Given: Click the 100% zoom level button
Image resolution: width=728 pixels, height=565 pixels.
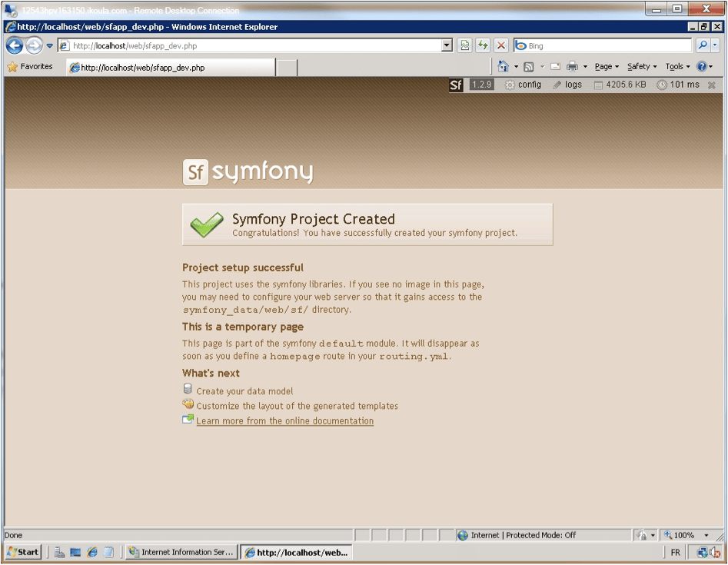Looking at the screenshot, I should (680, 535).
